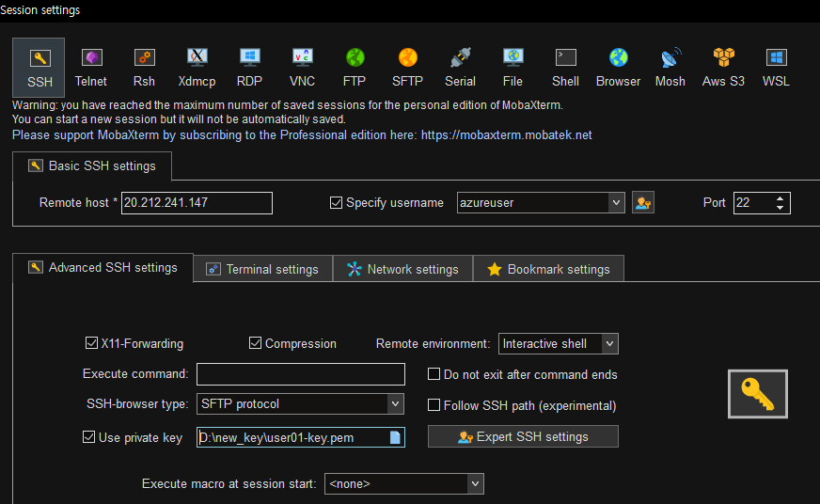Open the RDP session type

[249, 68]
